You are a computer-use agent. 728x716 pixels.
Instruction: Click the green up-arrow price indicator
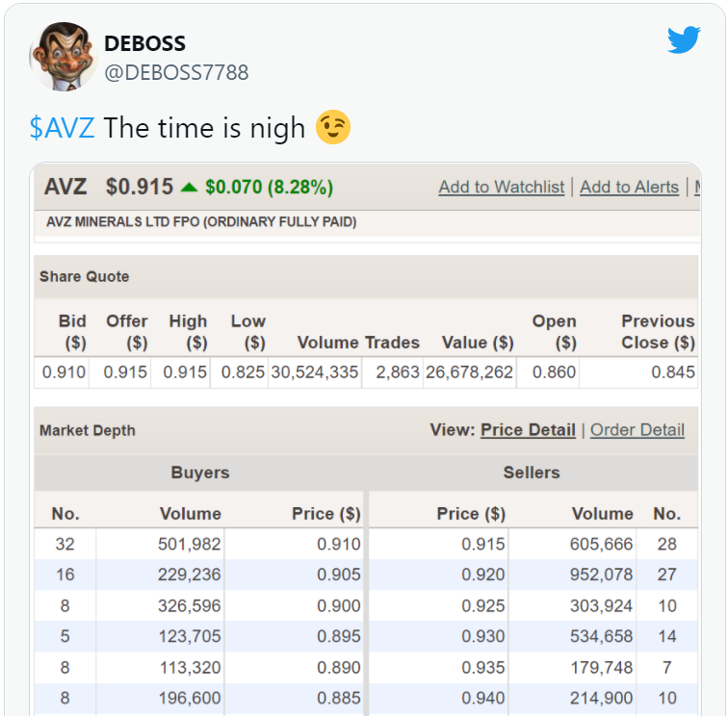(x=189, y=188)
